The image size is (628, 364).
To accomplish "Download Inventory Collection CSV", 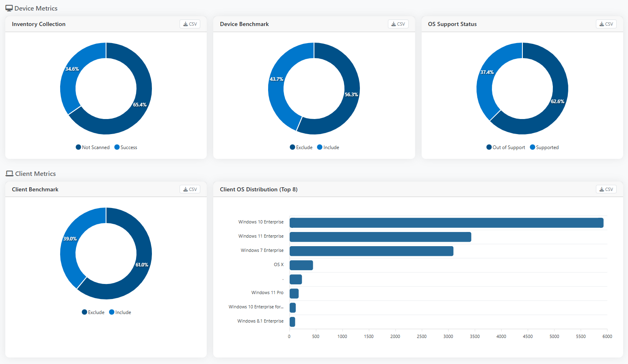I will pos(190,24).
